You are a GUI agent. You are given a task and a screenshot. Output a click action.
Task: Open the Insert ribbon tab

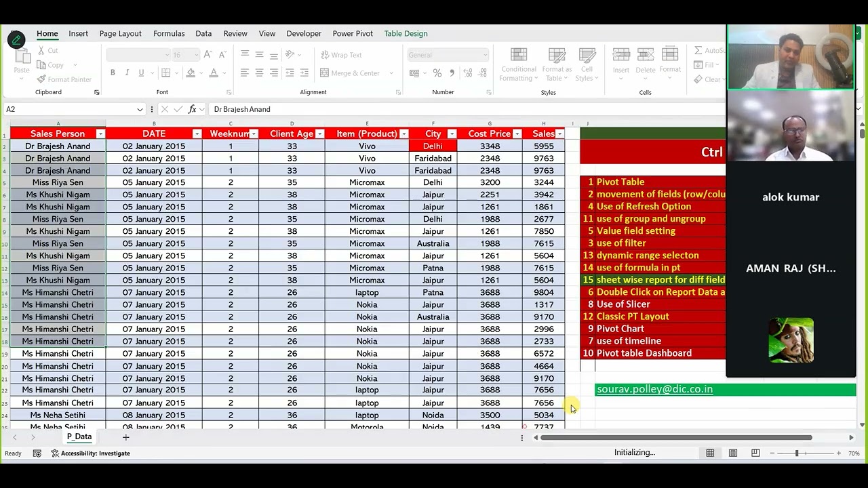click(78, 33)
